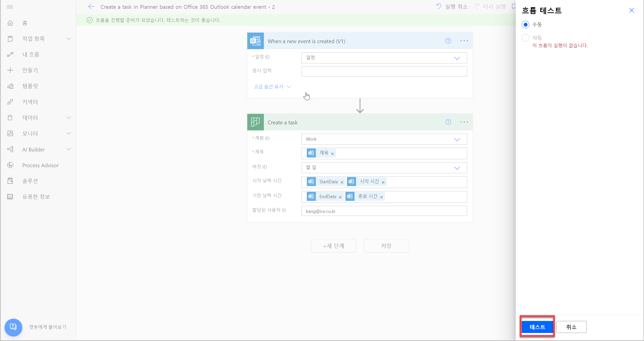
Task: Expand the 작업 항목 sidebar chevron
Action: click(x=69, y=38)
